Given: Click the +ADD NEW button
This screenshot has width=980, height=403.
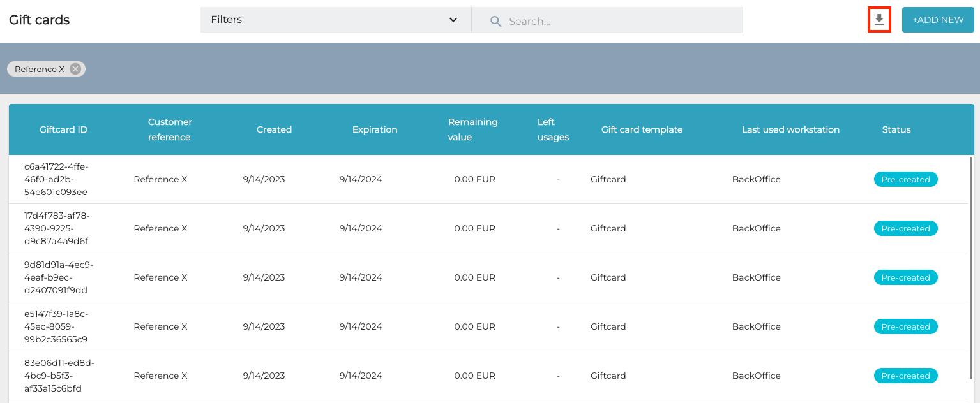Looking at the screenshot, I should pyautogui.click(x=937, y=20).
